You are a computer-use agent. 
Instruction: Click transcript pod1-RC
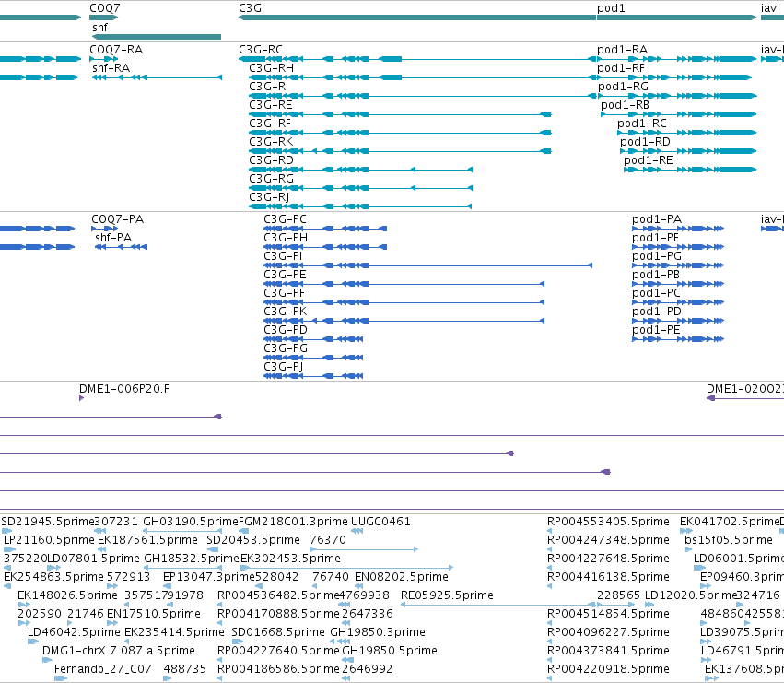pyautogui.click(x=642, y=124)
